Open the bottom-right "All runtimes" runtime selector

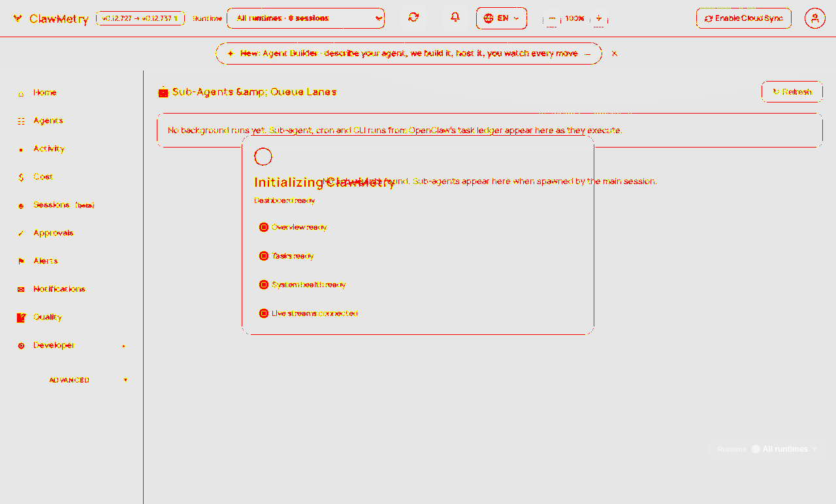click(767, 449)
